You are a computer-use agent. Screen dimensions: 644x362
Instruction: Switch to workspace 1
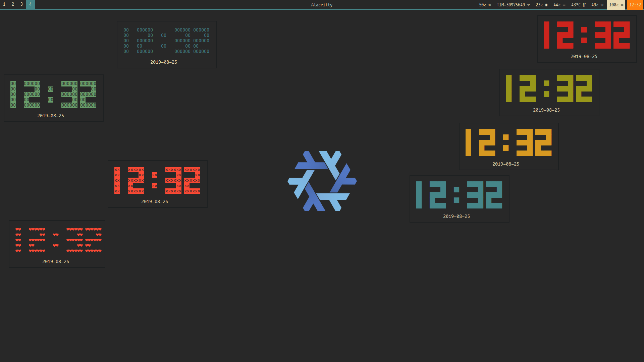4,4
